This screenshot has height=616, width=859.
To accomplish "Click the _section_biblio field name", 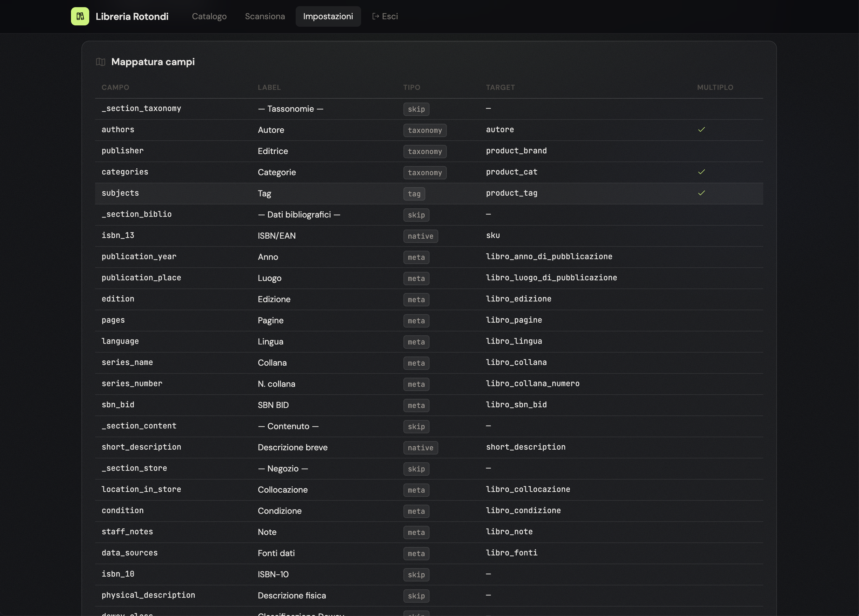I will click(x=136, y=214).
